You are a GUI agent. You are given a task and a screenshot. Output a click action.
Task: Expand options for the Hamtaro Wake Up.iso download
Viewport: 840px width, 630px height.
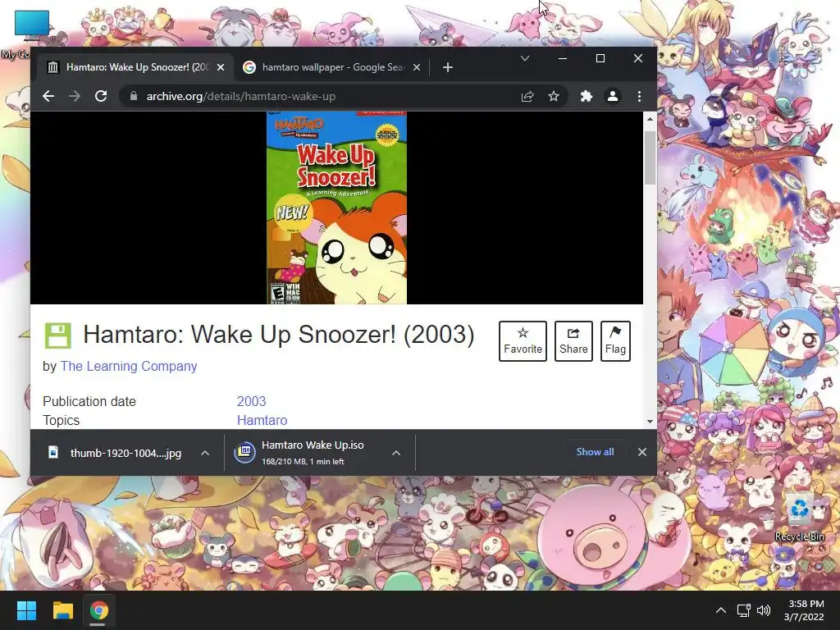pyautogui.click(x=396, y=453)
